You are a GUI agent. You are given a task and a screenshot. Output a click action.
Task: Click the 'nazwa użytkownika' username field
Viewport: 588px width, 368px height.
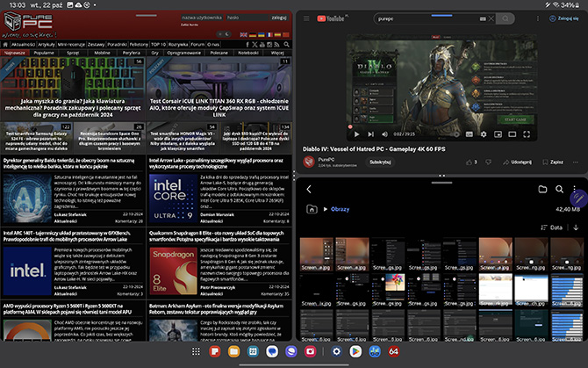[x=202, y=18]
